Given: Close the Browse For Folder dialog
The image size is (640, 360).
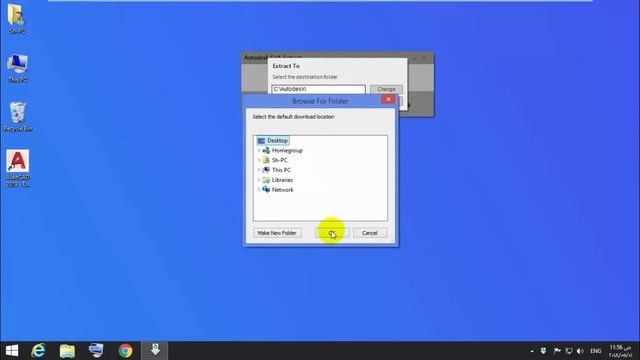Looking at the screenshot, I should (388, 99).
